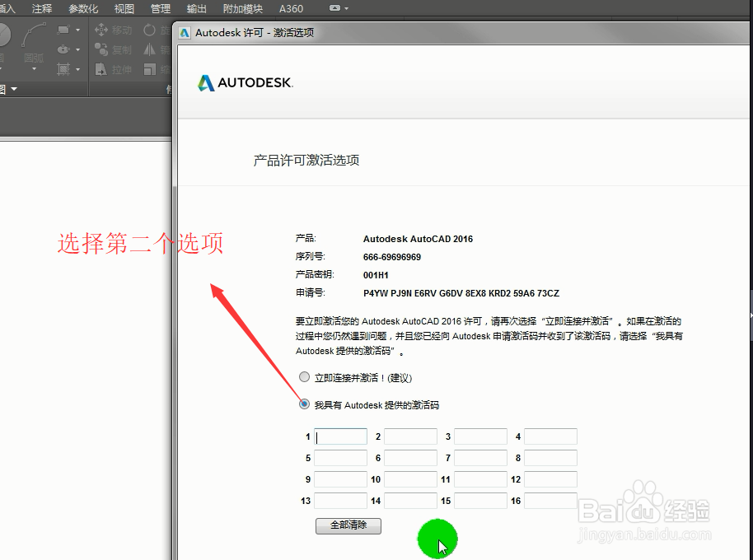The image size is (753, 560).
Task: Open the 附加模块 ribbon tab
Action: pyautogui.click(x=242, y=8)
